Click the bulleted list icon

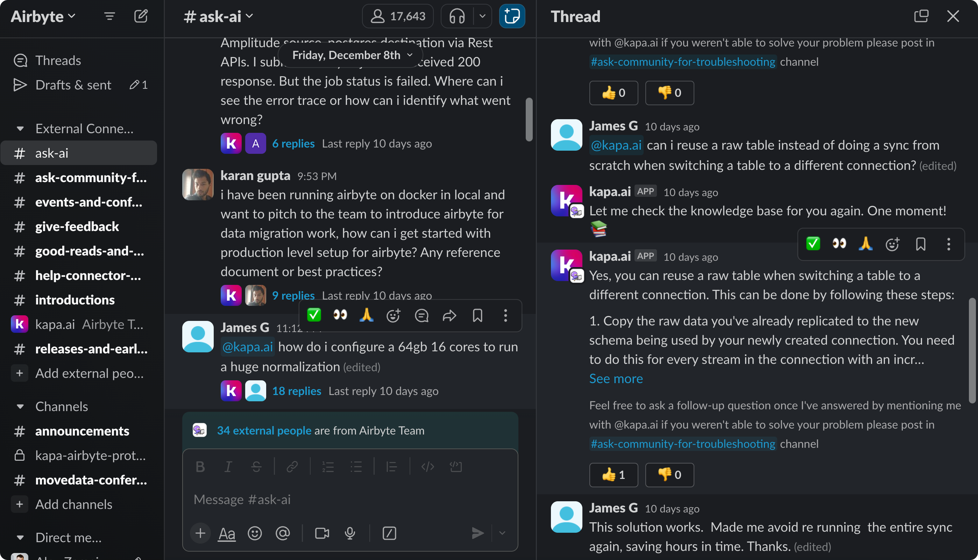point(357,466)
